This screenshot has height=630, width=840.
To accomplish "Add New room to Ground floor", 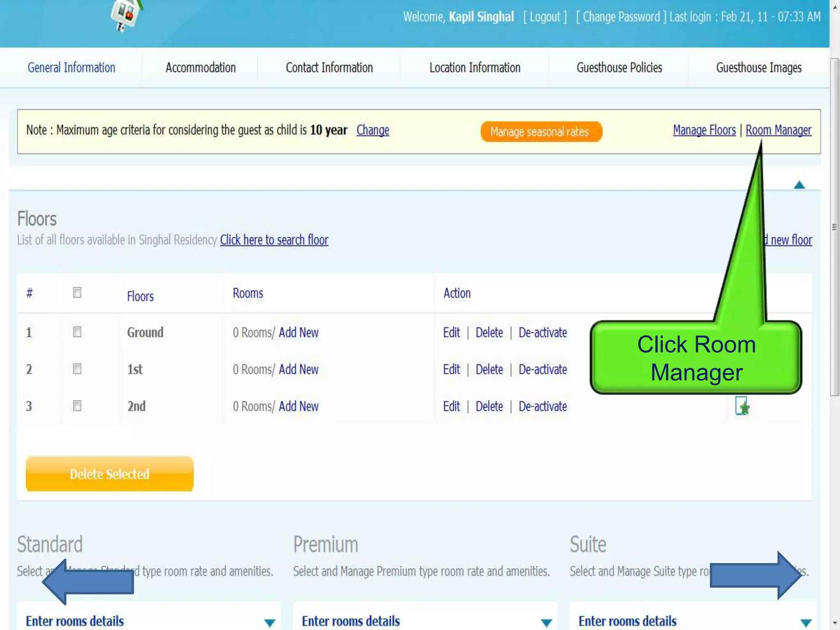I will point(299,332).
